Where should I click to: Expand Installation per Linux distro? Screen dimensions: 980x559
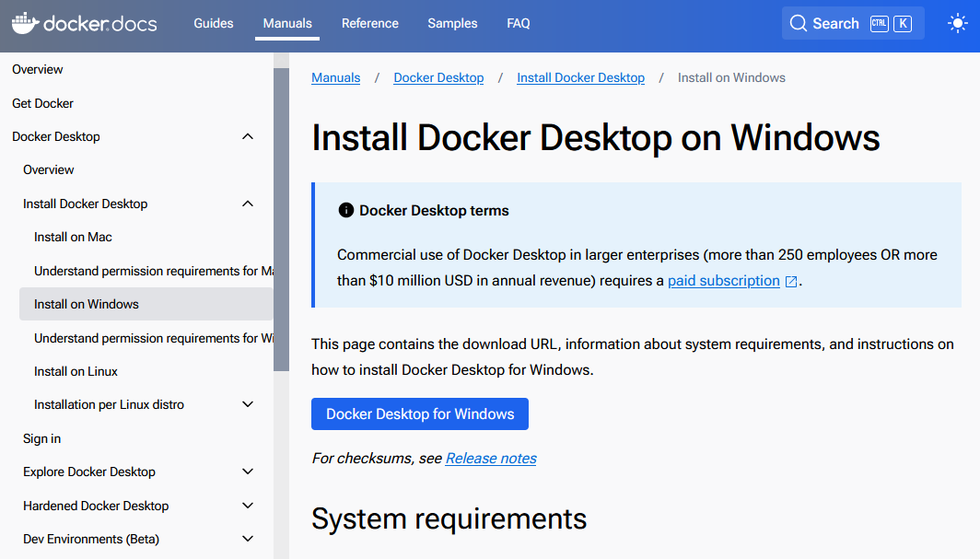[248, 404]
